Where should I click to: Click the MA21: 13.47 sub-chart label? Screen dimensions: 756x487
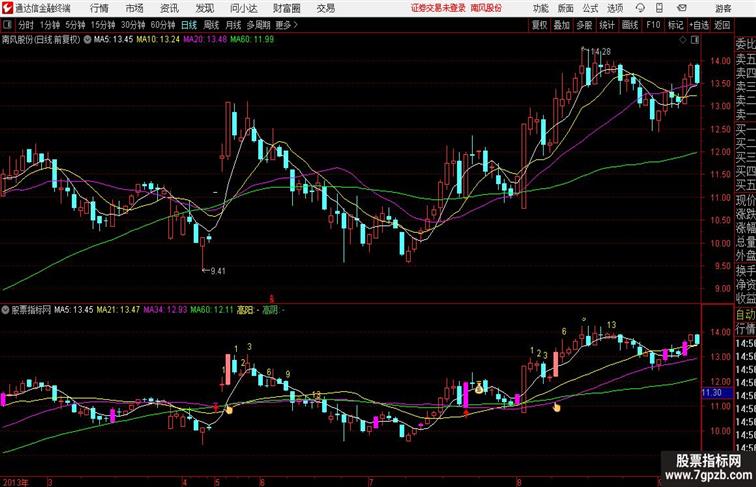pyautogui.click(x=118, y=310)
